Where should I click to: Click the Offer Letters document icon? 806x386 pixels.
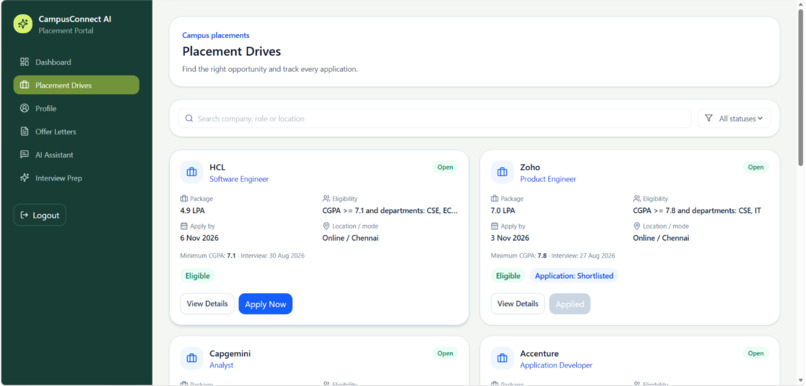click(x=24, y=132)
